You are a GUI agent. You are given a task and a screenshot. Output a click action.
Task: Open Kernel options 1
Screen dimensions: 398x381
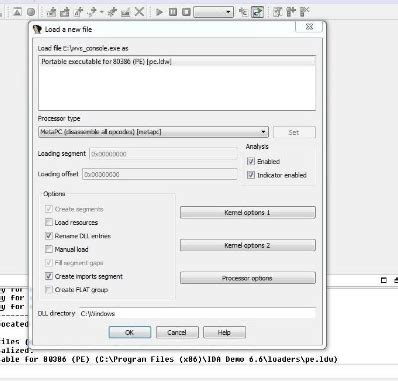tap(248, 212)
